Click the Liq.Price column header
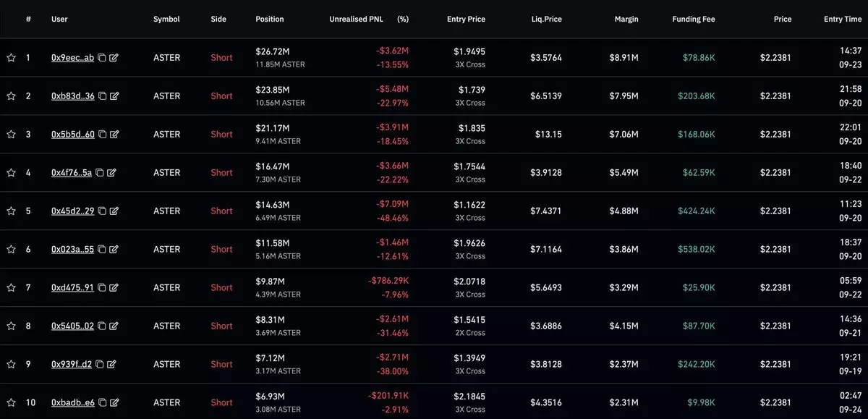The image size is (868, 419). (546, 20)
